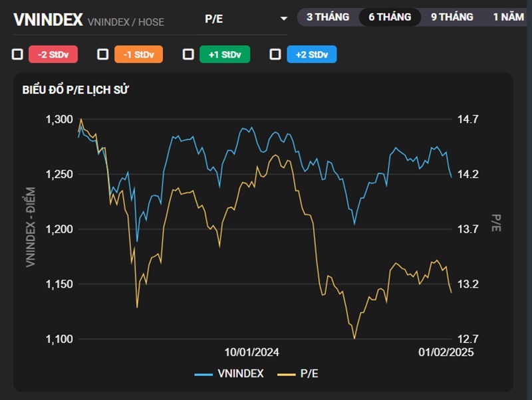
Task: Click the vertical P/E axis title on right
Action: [x=496, y=223]
